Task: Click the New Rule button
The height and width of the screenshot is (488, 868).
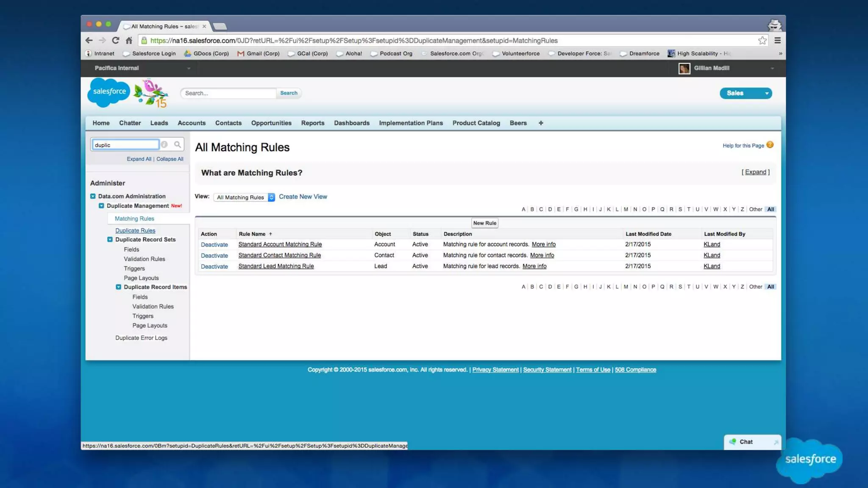Action: click(484, 223)
